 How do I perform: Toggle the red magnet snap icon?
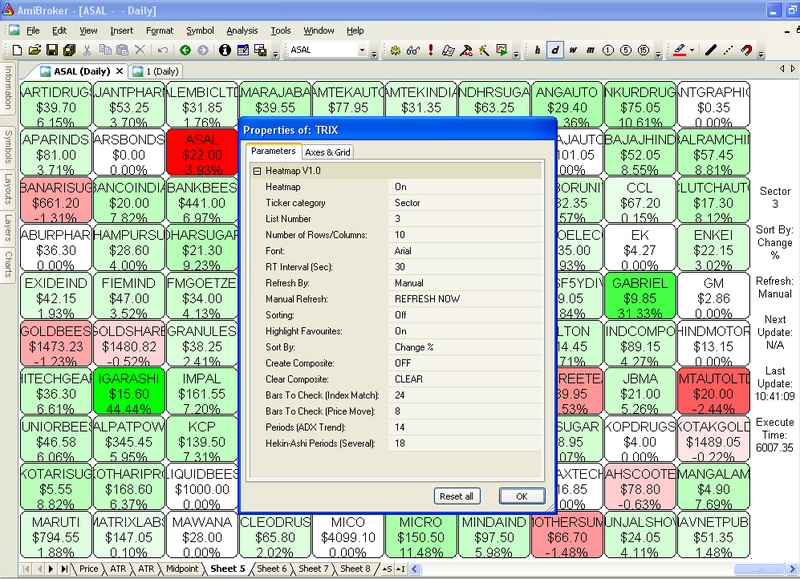coord(746,50)
